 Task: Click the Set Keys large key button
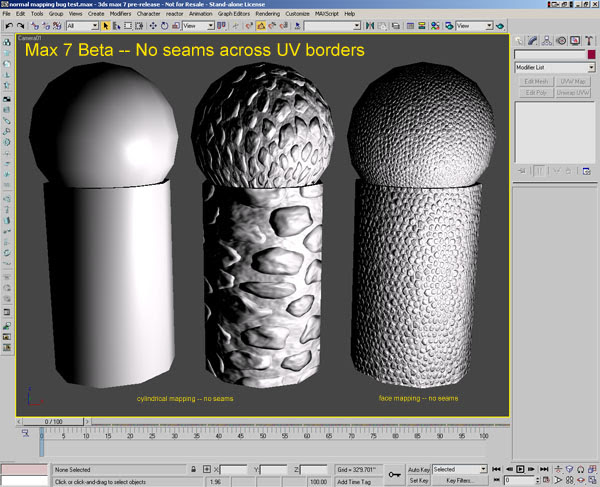coord(394,475)
